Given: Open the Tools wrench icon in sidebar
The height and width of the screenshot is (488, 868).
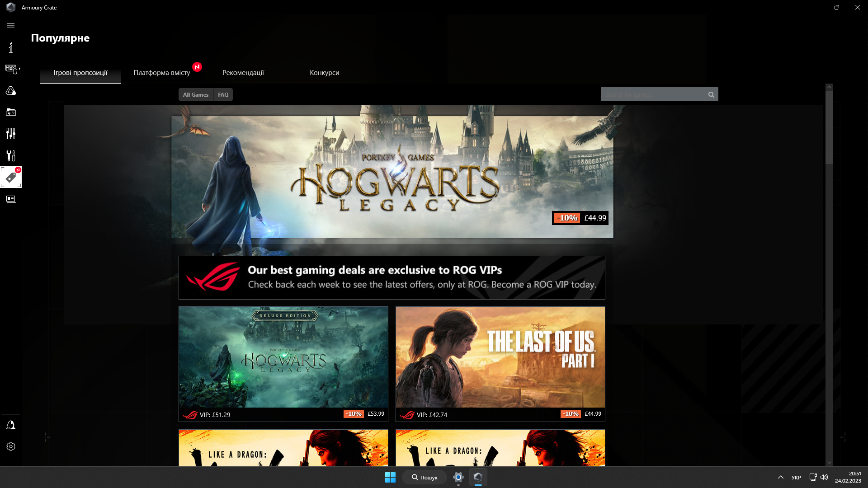Looking at the screenshot, I should (11, 155).
